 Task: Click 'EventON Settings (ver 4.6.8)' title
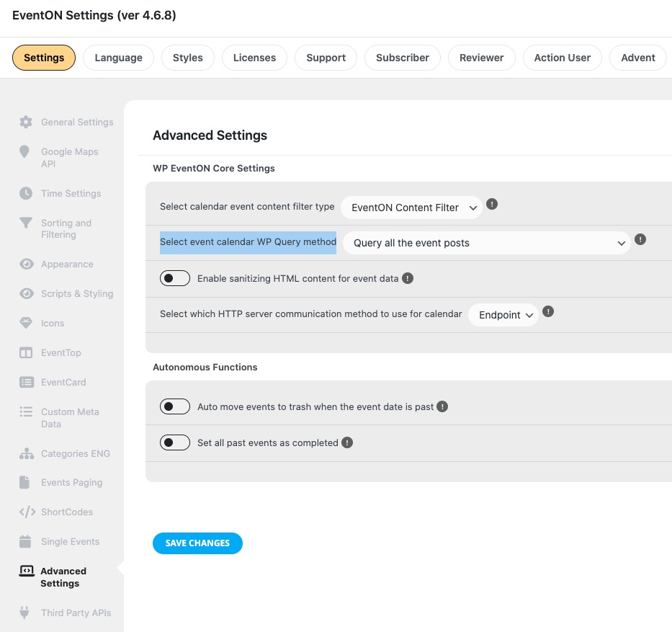94,15
